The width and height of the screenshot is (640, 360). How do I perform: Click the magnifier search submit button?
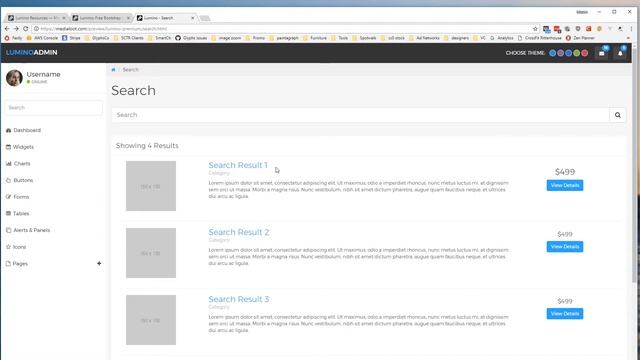pos(618,115)
